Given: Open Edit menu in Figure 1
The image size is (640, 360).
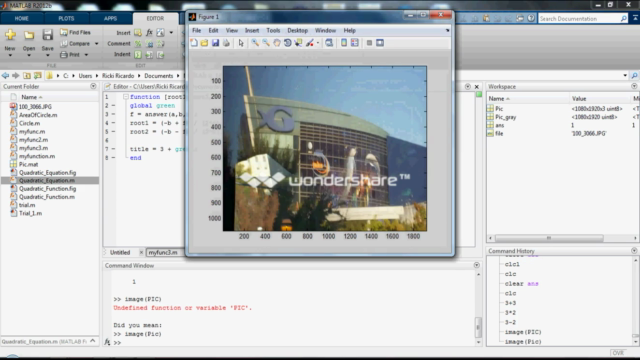Looking at the screenshot, I should point(213,31).
